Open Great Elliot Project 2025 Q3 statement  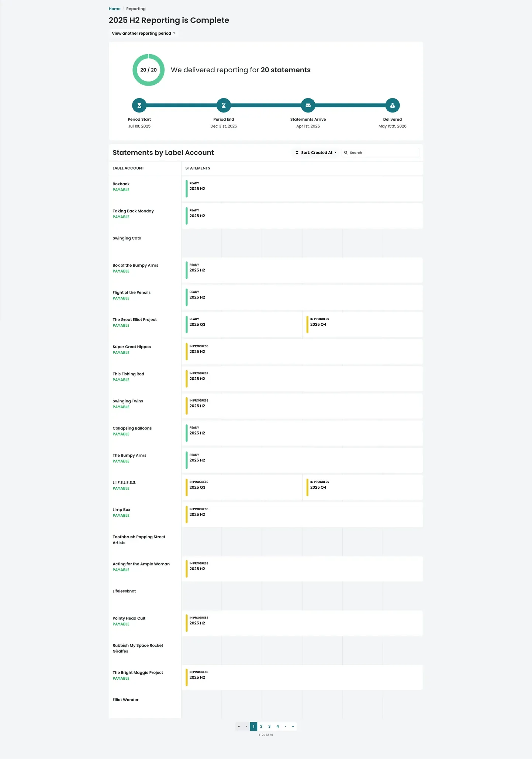tap(242, 325)
